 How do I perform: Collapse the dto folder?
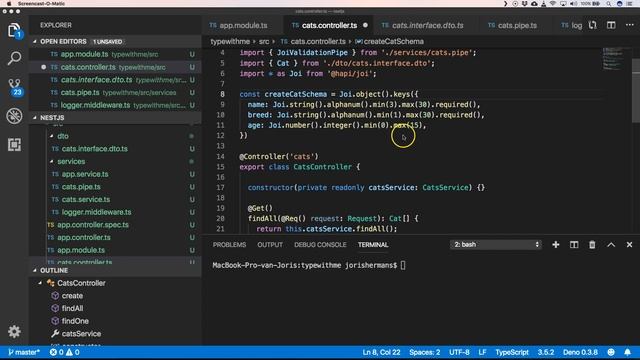(x=52, y=136)
